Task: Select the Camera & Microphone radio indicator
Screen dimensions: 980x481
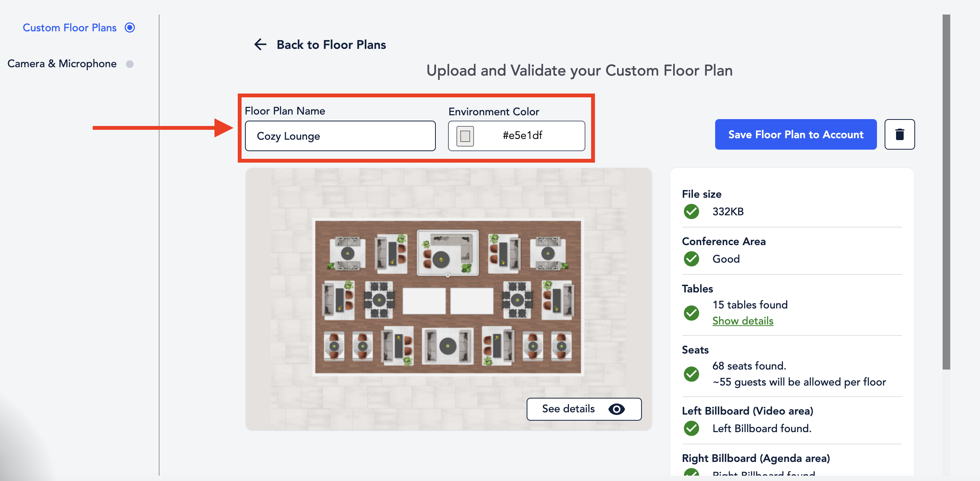Action: [130, 64]
